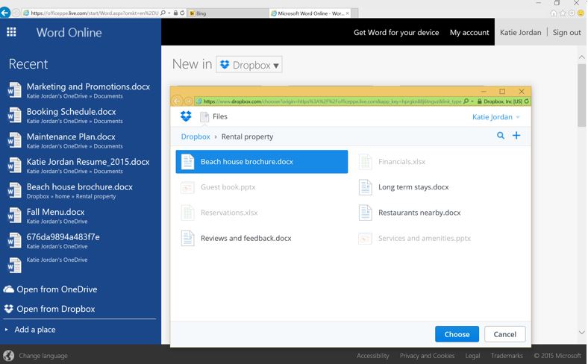Click the Word icon beside Katie Jordan Resume_2015.docx
The image size is (588, 364).
click(14, 166)
